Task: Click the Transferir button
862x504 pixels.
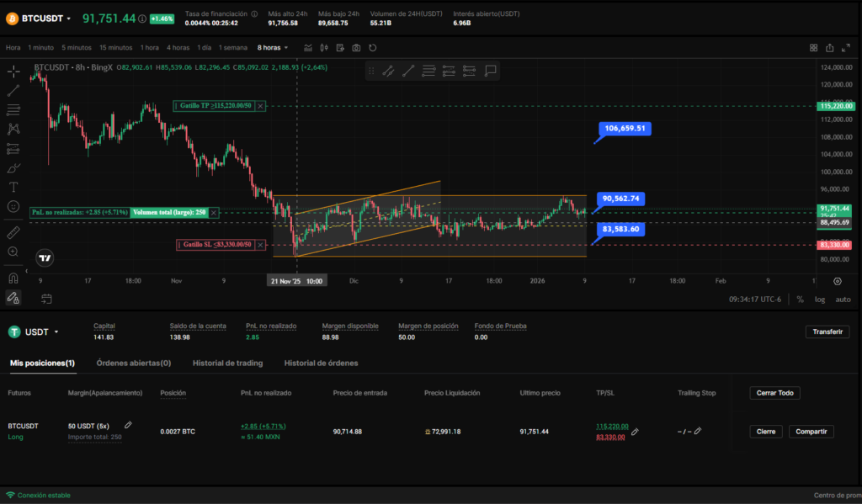Action: (x=827, y=332)
